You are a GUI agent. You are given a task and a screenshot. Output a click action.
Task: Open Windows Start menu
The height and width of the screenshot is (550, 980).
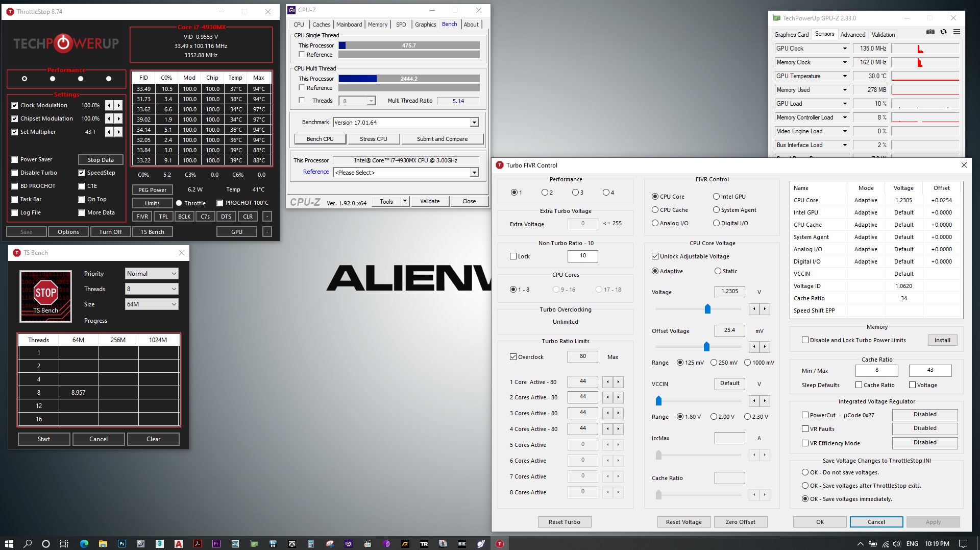click(x=9, y=543)
